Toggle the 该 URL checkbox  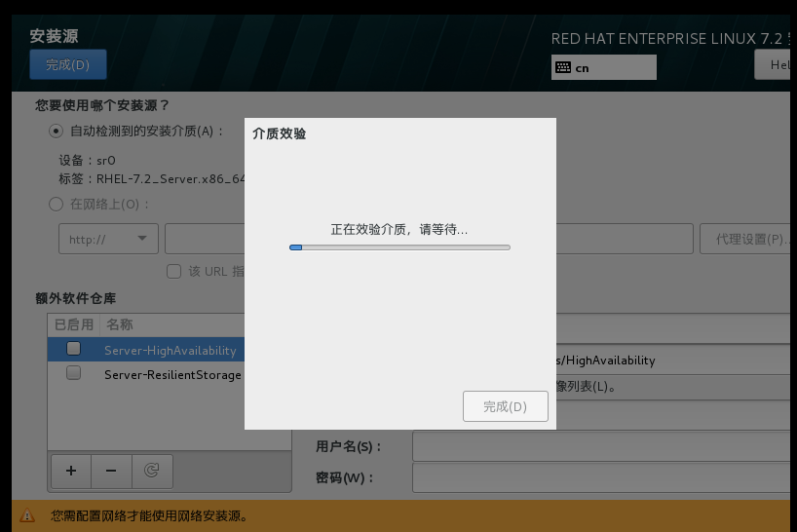point(173,271)
